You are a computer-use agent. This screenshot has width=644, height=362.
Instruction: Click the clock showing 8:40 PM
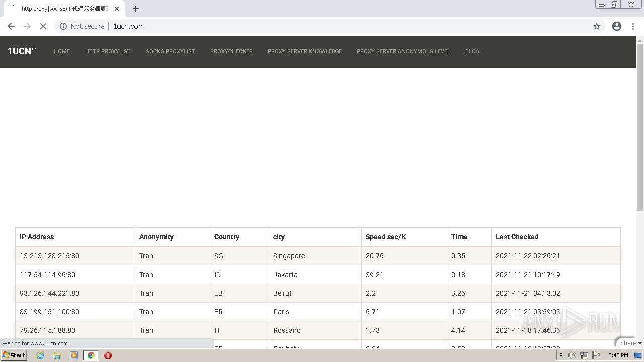(x=618, y=355)
